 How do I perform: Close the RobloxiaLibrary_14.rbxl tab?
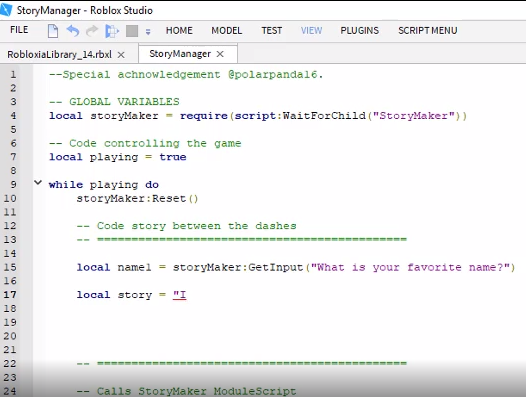(121, 55)
